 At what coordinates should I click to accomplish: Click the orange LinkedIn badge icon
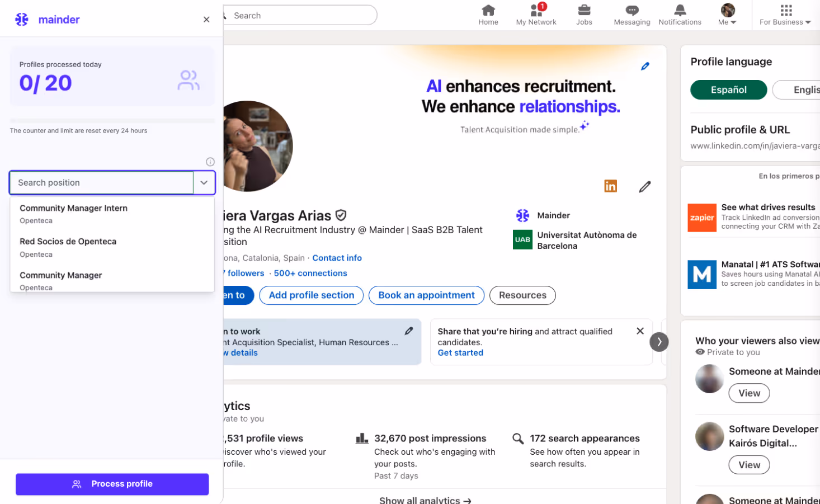610,186
